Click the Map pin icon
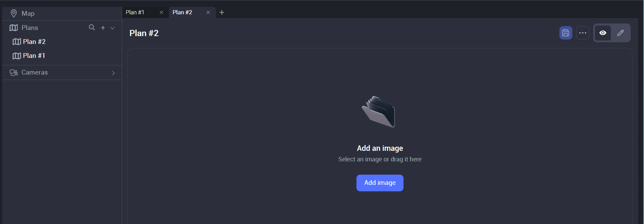Screen dimensions: 644x224 (x=14, y=13)
